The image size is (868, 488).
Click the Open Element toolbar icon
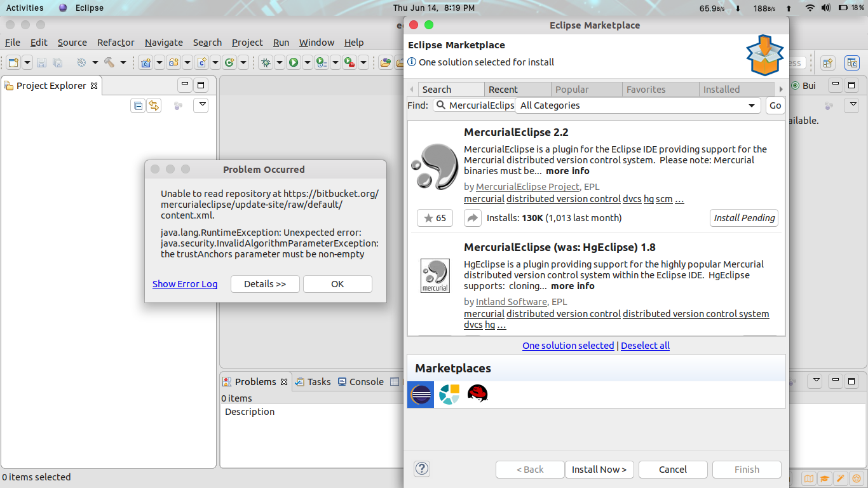point(385,62)
